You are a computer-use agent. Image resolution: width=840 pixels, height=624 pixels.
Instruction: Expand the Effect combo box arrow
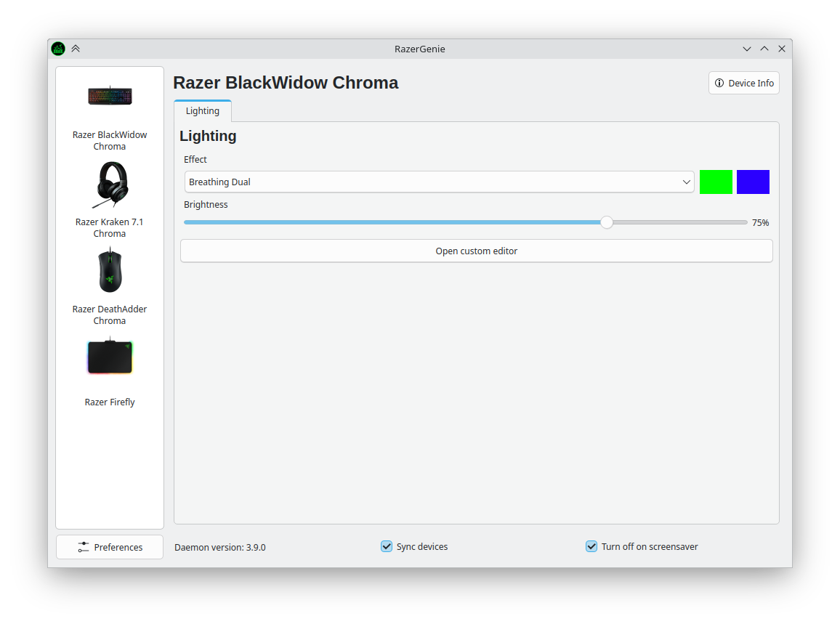coord(686,182)
